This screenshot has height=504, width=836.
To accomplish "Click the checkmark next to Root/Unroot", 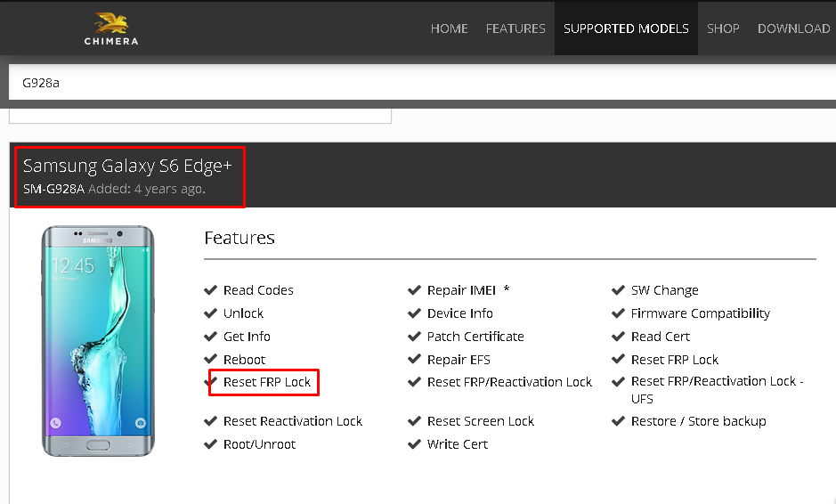I will (x=211, y=443).
